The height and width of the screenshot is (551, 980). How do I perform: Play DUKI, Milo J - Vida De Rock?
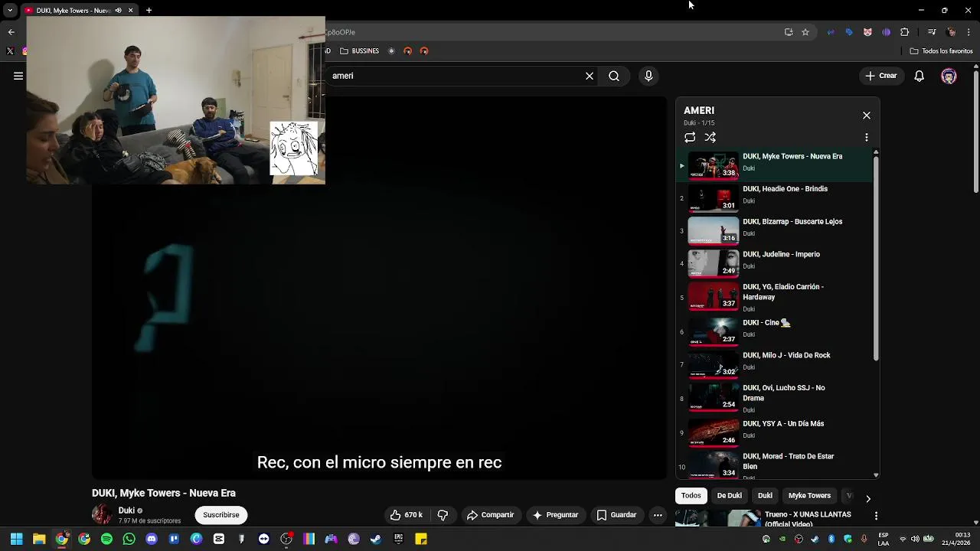[x=775, y=365]
